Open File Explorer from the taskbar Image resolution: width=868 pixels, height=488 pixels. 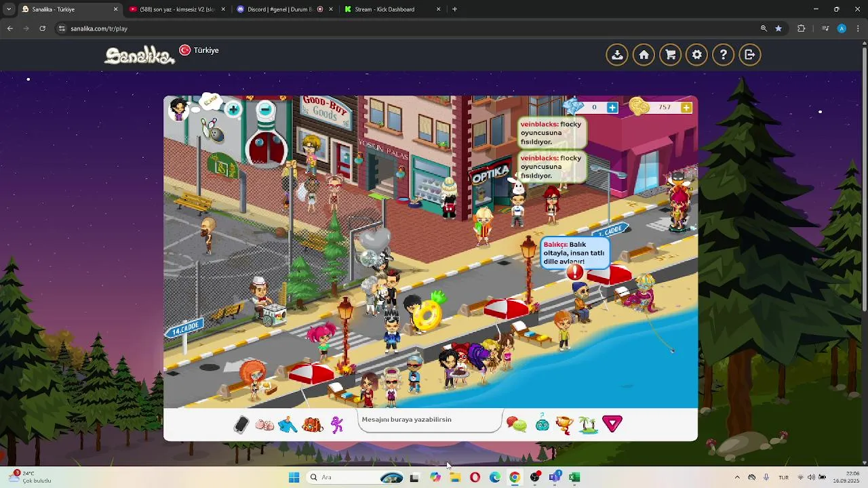coord(455,477)
